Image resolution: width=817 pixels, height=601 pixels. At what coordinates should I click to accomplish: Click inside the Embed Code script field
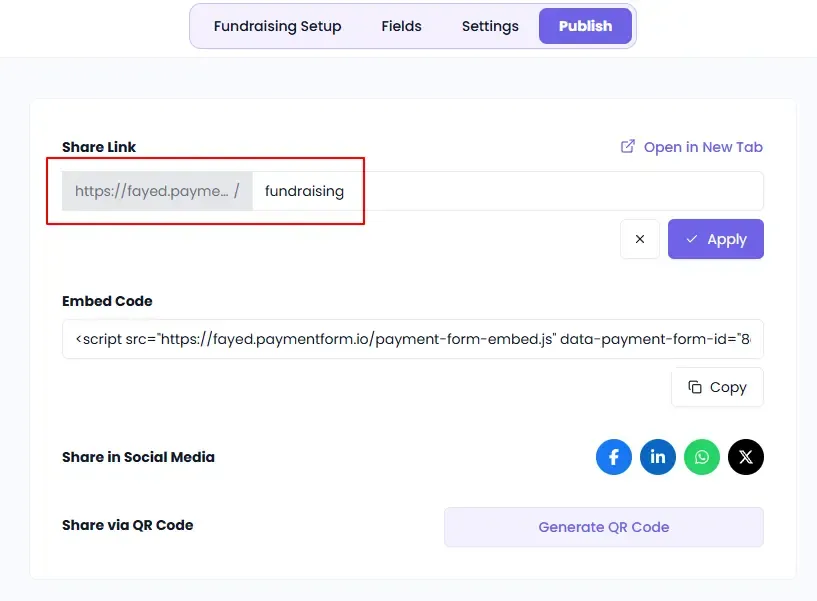(x=413, y=339)
